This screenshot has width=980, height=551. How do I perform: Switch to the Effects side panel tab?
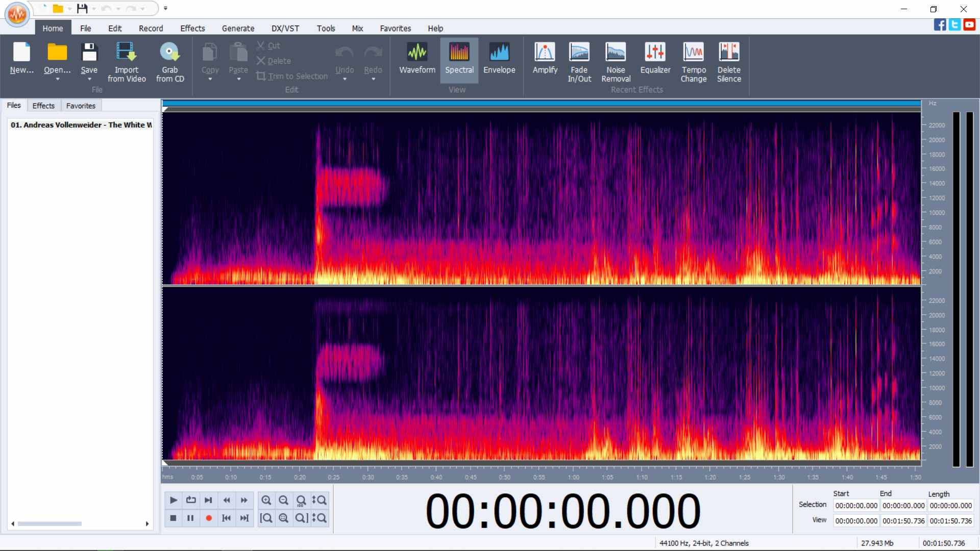(x=43, y=106)
